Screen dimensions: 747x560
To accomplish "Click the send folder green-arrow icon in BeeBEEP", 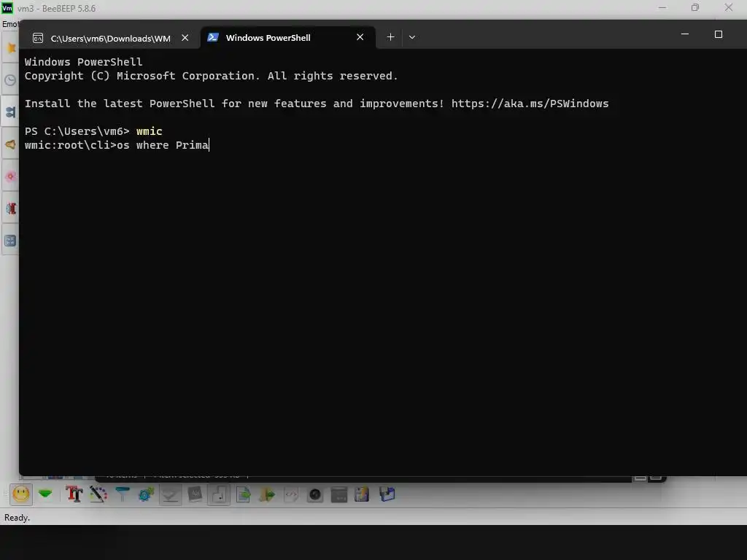I will tap(267, 494).
